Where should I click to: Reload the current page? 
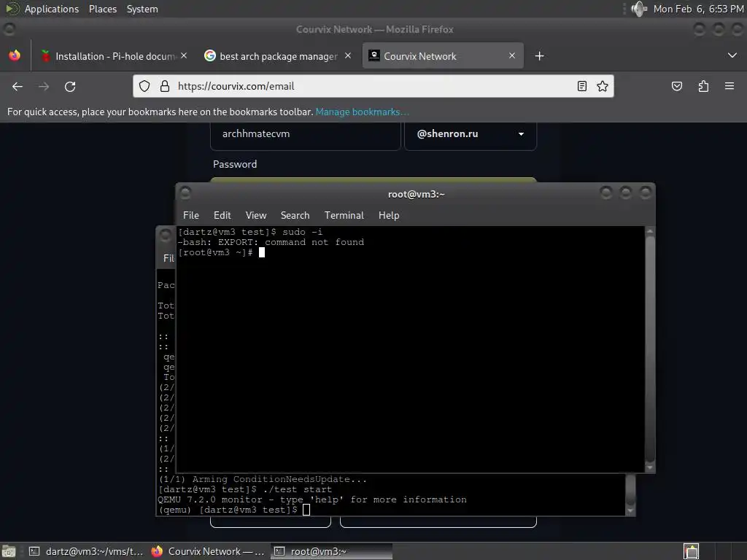pos(70,86)
